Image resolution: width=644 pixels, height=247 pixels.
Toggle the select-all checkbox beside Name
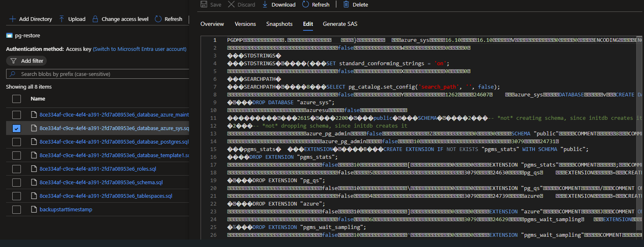point(16,99)
